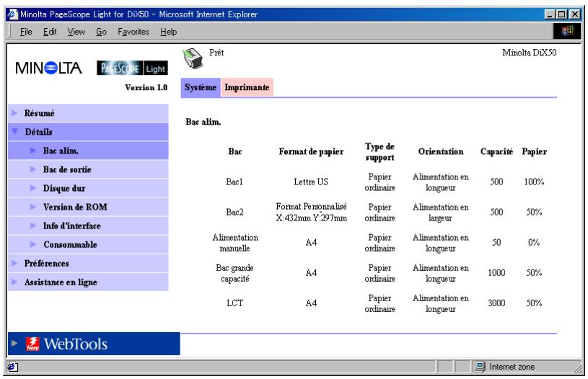Click the Minolta DiX50 device name
This screenshot has width=588, height=379.
pyautogui.click(x=529, y=53)
